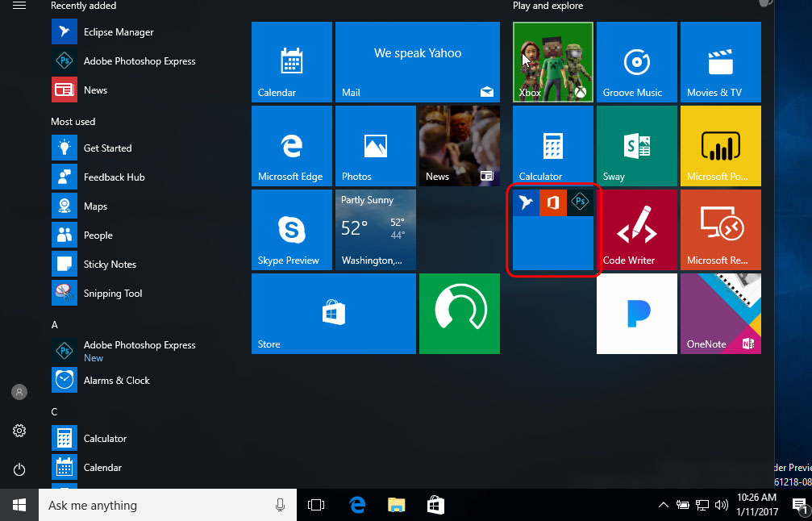Open the network tray icon
The image size is (812, 521).
[702, 505]
